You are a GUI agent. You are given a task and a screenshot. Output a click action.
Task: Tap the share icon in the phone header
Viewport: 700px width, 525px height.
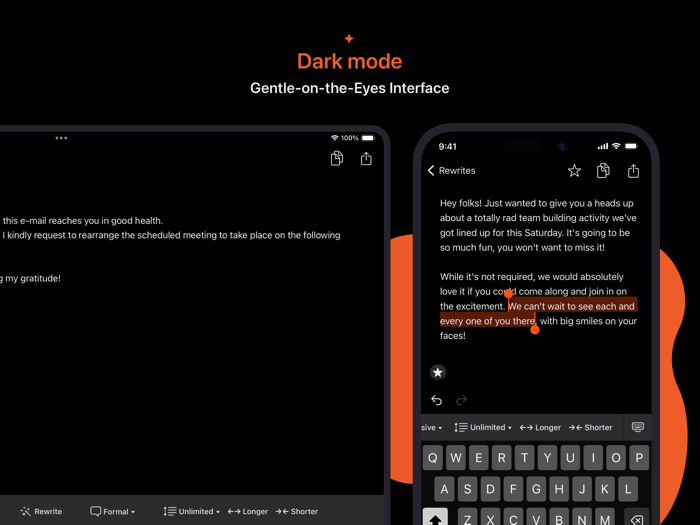click(633, 171)
